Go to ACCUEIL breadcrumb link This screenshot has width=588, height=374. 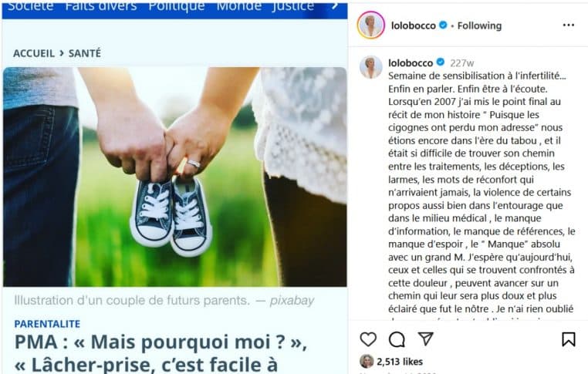34,53
